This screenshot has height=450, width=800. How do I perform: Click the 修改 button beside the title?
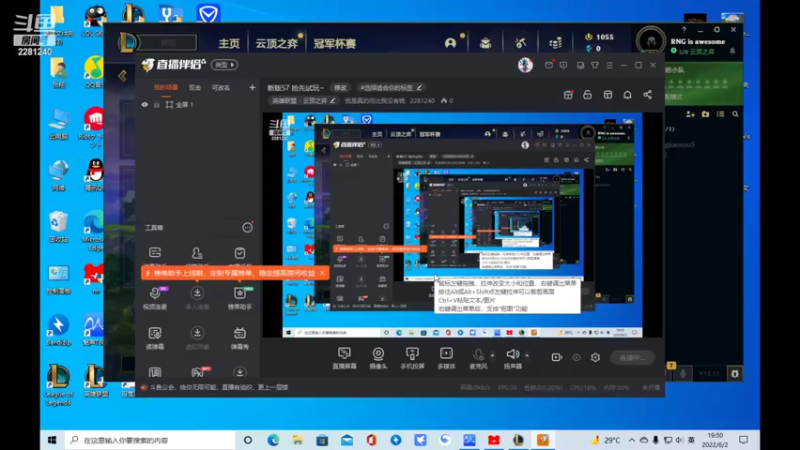(340, 88)
